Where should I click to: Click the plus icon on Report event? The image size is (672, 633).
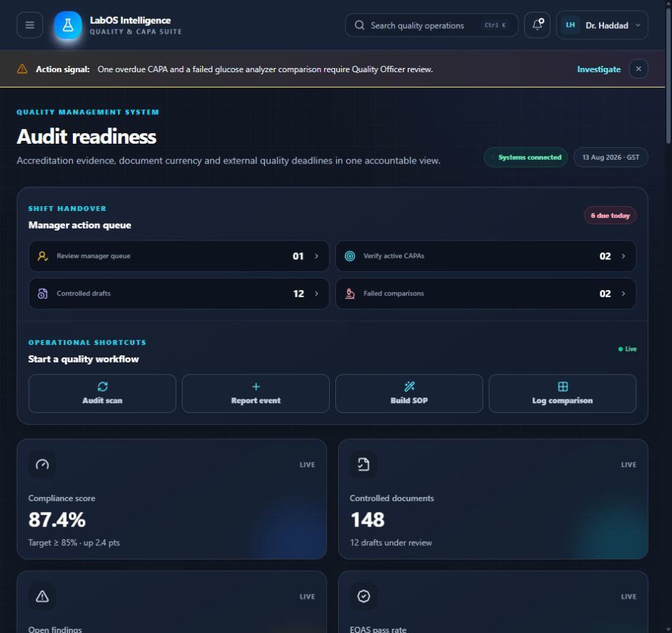pyautogui.click(x=256, y=387)
